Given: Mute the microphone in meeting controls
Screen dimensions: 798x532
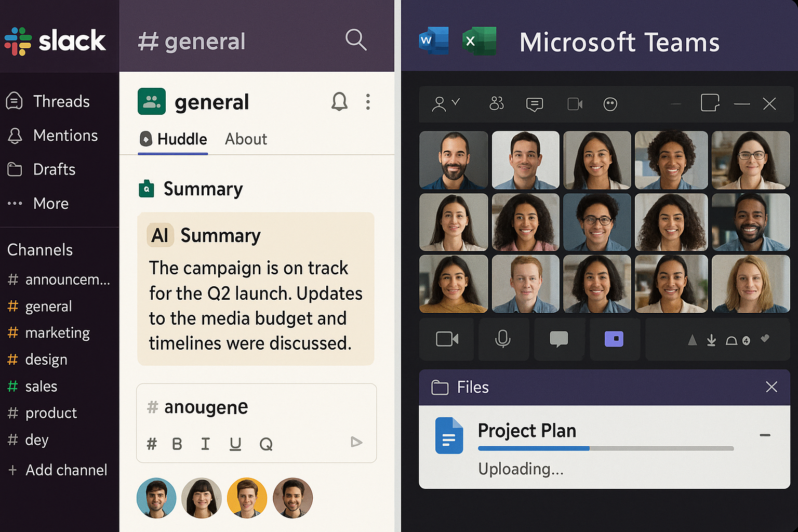Looking at the screenshot, I should click(503, 339).
